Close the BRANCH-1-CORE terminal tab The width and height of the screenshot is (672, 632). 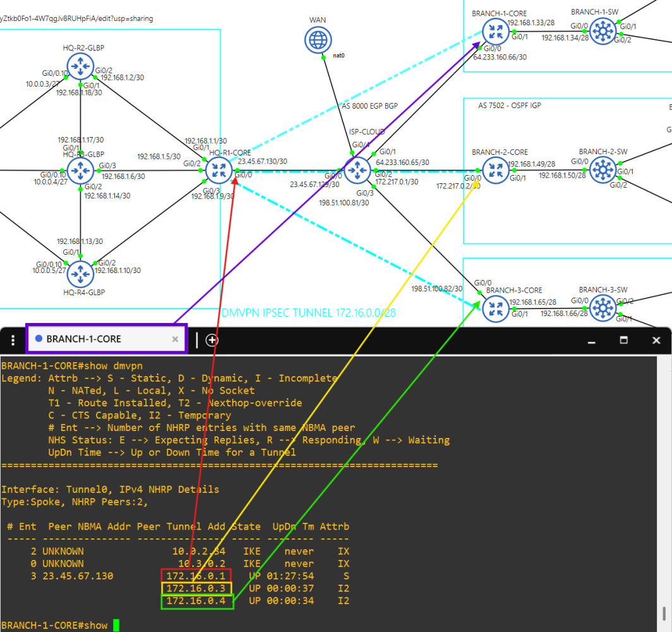pos(176,339)
